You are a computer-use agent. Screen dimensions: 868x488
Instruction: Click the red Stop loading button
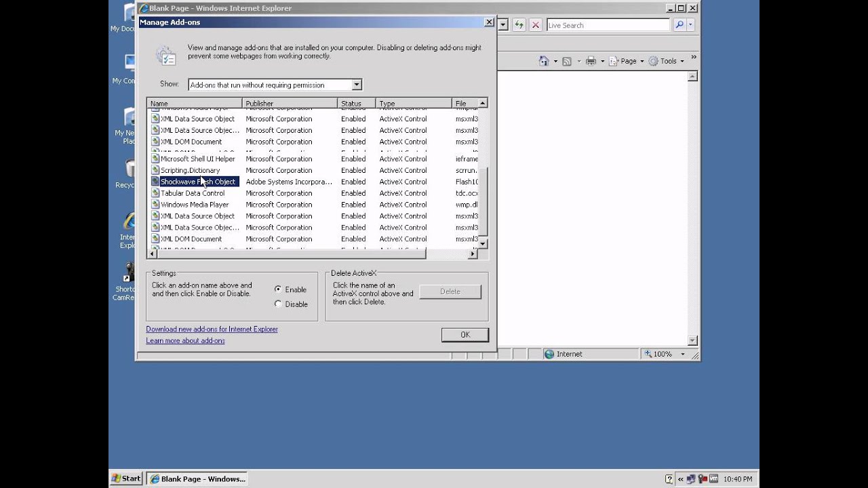point(536,25)
